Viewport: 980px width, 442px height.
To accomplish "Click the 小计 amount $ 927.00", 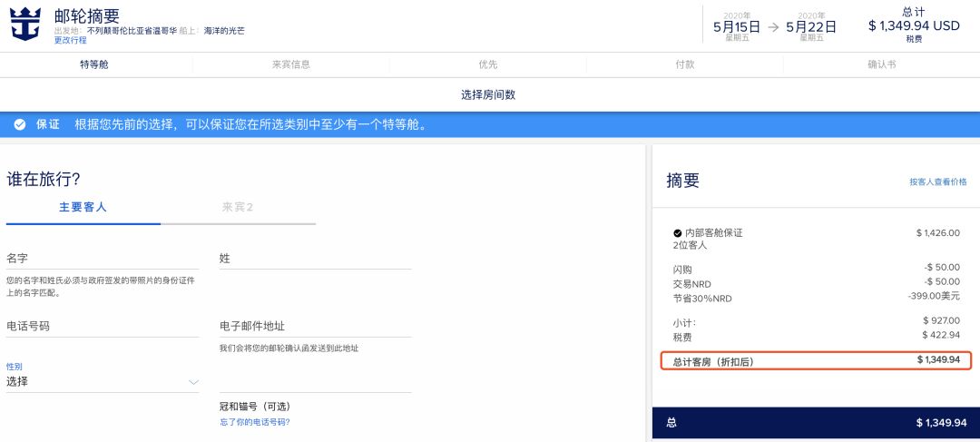I will [x=941, y=320].
